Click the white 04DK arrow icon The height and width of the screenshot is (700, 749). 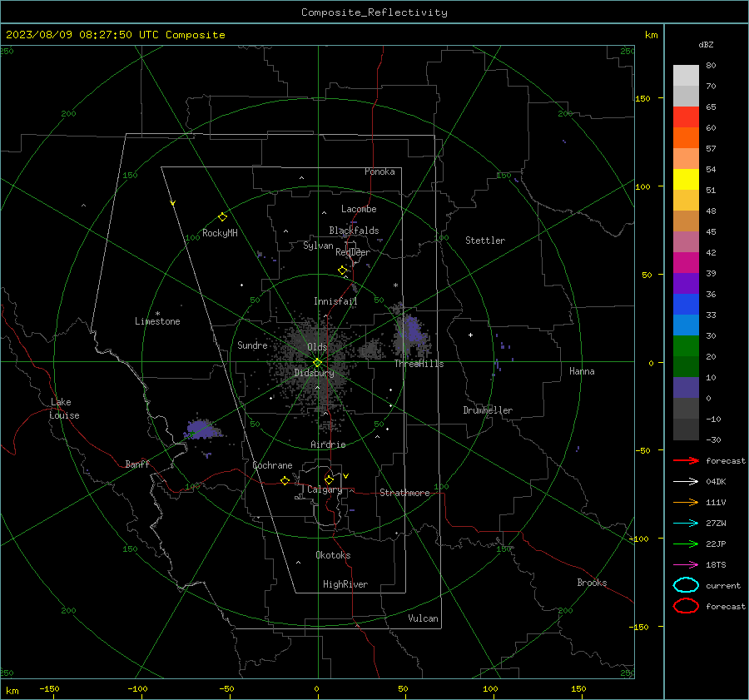click(x=686, y=481)
